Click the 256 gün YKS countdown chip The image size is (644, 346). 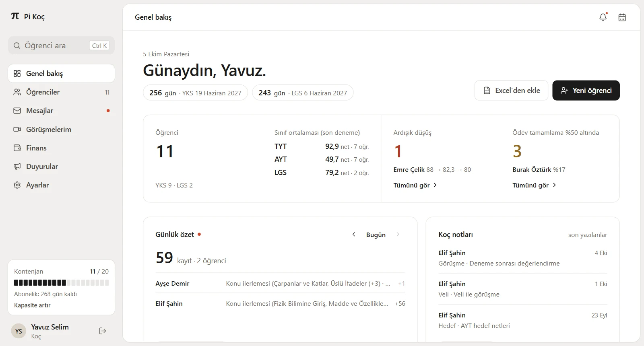(195, 93)
